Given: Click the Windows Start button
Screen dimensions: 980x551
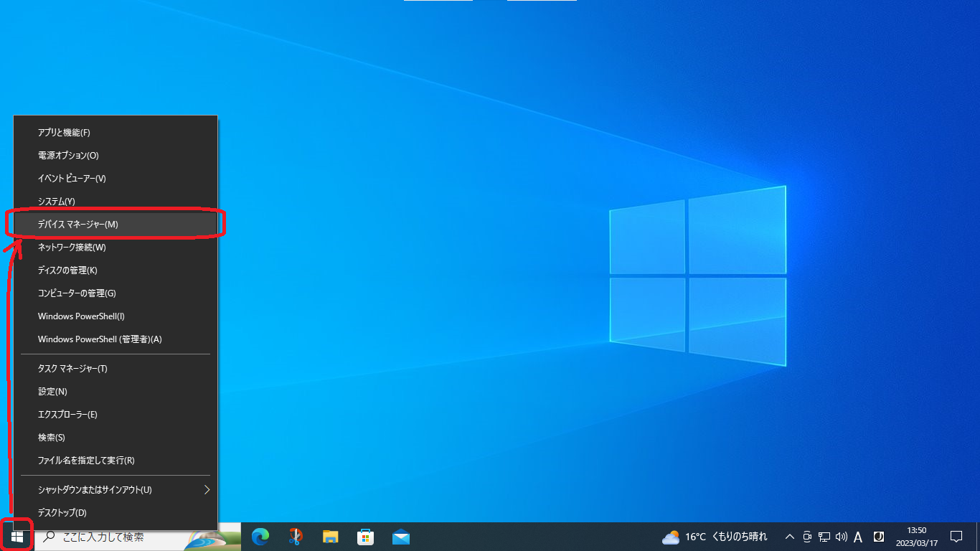Looking at the screenshot, I should click(17, 537).
